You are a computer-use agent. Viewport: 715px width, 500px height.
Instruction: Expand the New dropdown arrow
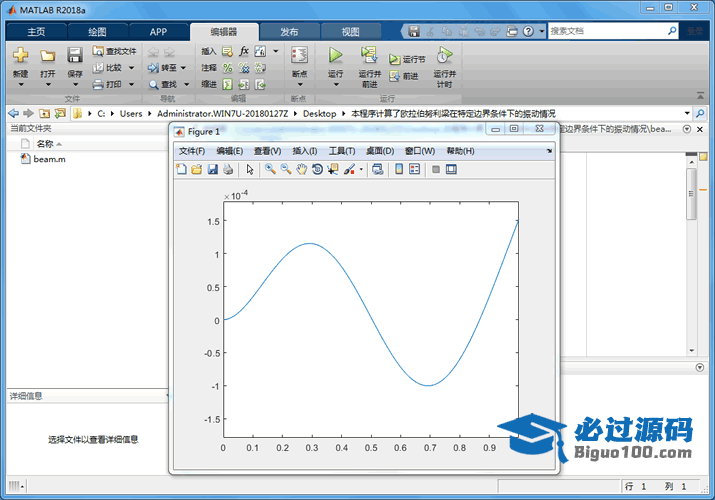[21, 85]
